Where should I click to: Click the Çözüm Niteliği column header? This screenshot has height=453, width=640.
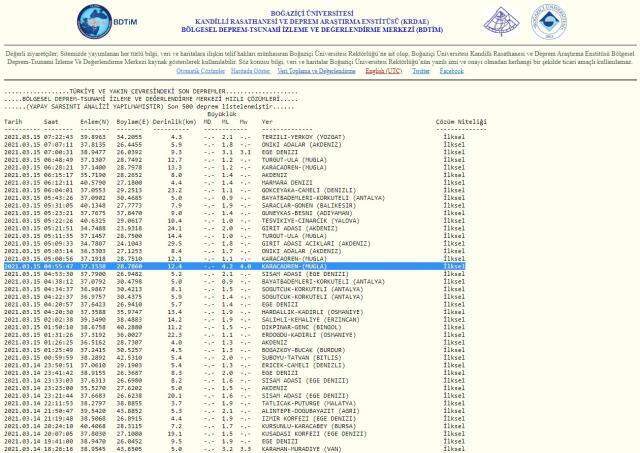(461, 122)
